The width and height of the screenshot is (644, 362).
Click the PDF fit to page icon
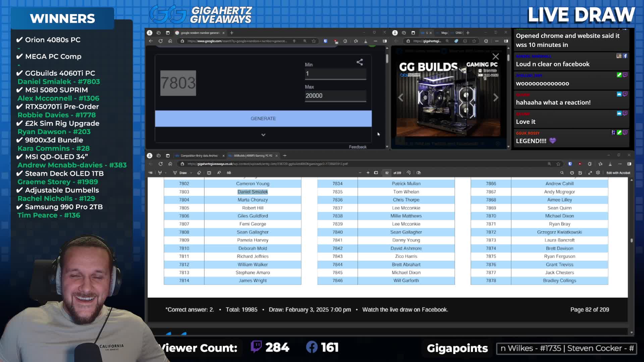376,173
